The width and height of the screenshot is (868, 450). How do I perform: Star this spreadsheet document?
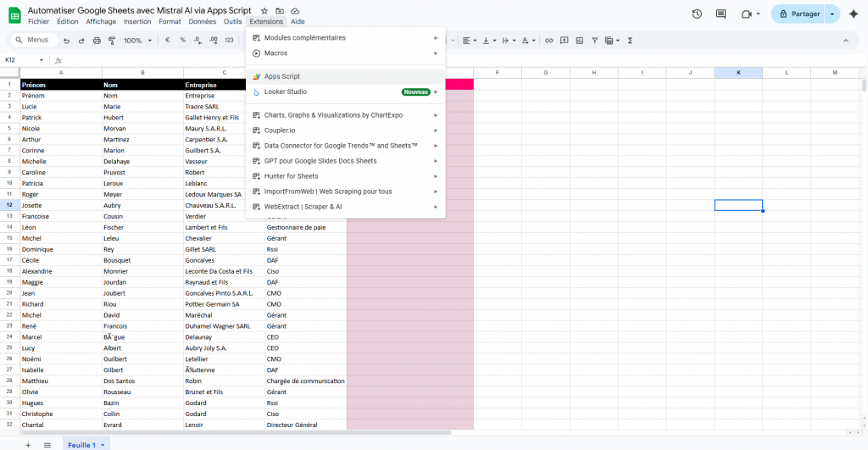coord(264,10)
